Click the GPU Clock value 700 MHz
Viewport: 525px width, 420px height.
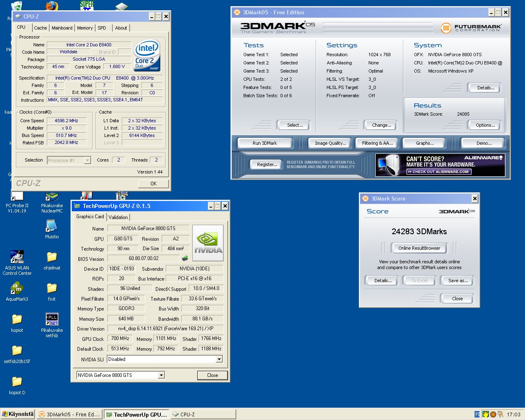tap(120, 338)
